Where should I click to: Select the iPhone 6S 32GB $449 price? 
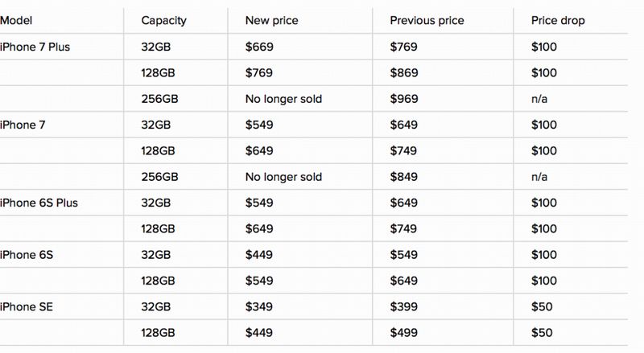click(x=259, y=255)
